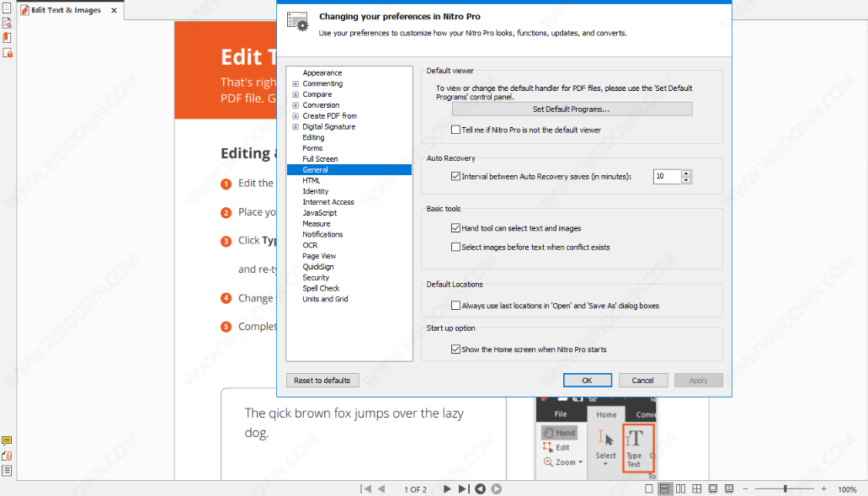Go to the next page

click(x=447, y=488)
